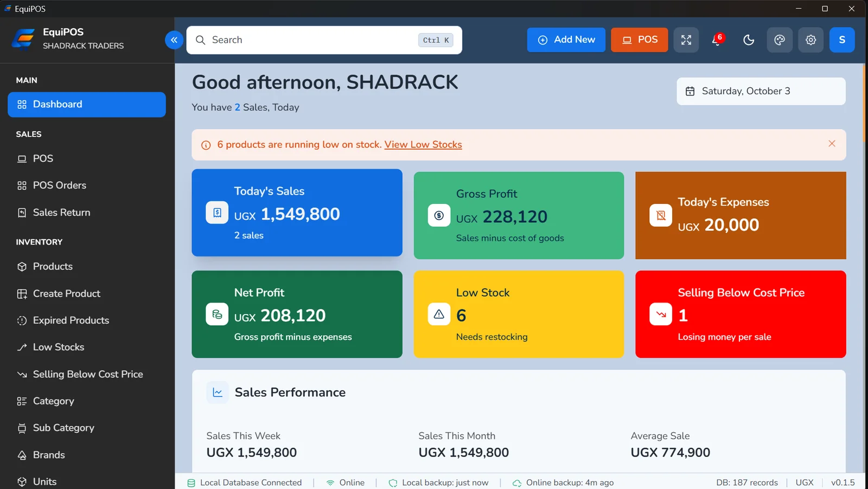Select Dashboard in the sidebar
This screenshot has height=489, width=868.
pos(87,105)
